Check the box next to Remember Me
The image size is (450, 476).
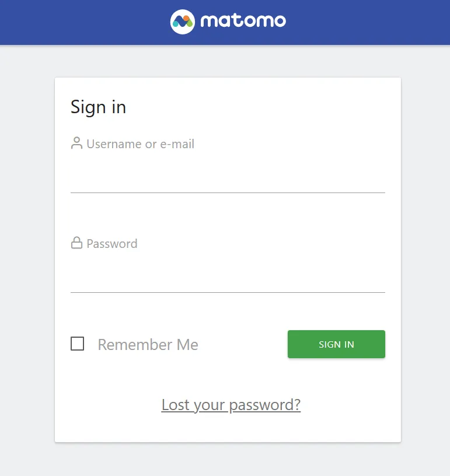tap(77, 344)
